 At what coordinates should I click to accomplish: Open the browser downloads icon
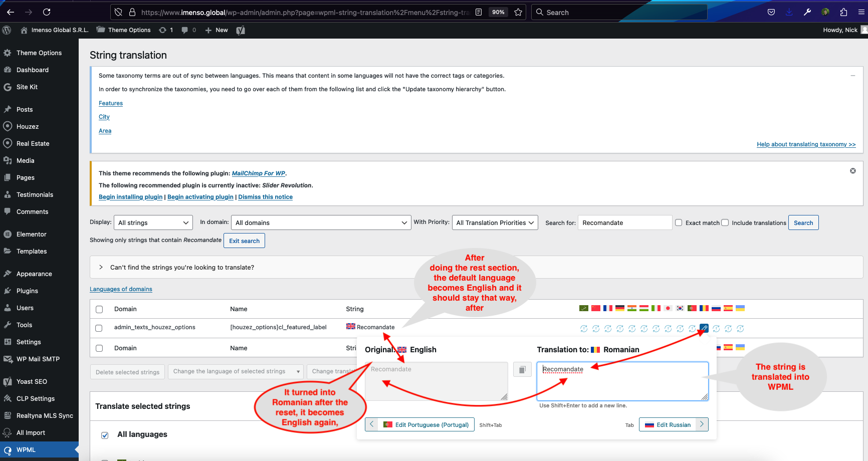[789, 12]
